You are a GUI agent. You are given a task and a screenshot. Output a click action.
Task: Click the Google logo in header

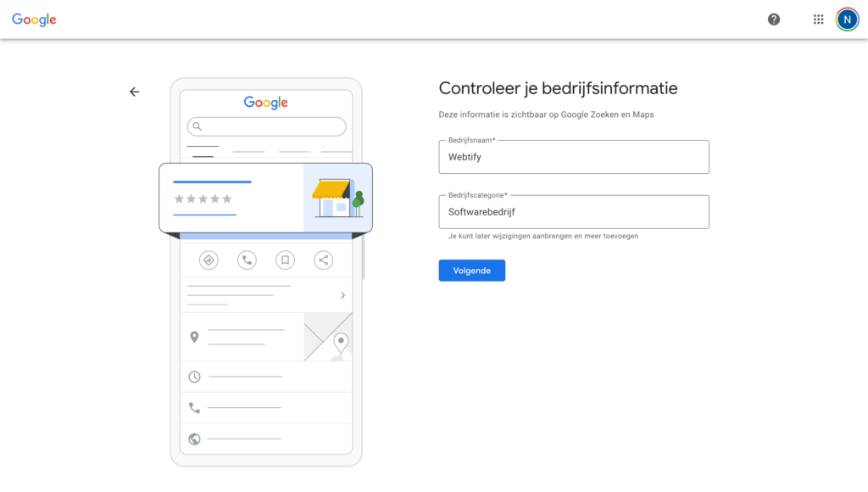pyautogui.click(x=34, y=20)
